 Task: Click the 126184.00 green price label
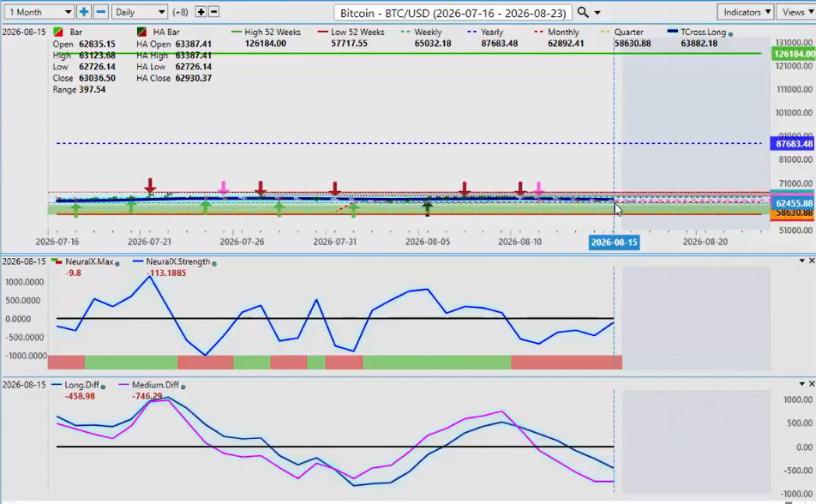coord(793,54)
